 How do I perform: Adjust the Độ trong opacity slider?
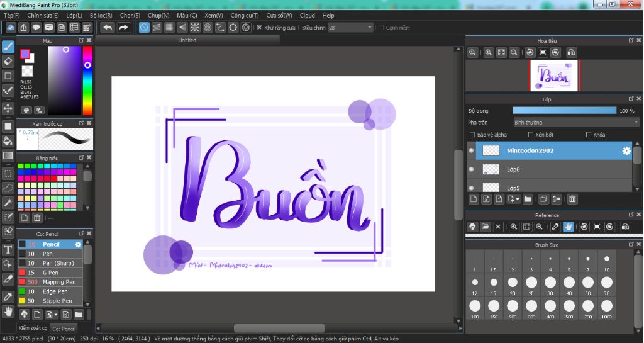pyautogui.click(x=564, y=111)
